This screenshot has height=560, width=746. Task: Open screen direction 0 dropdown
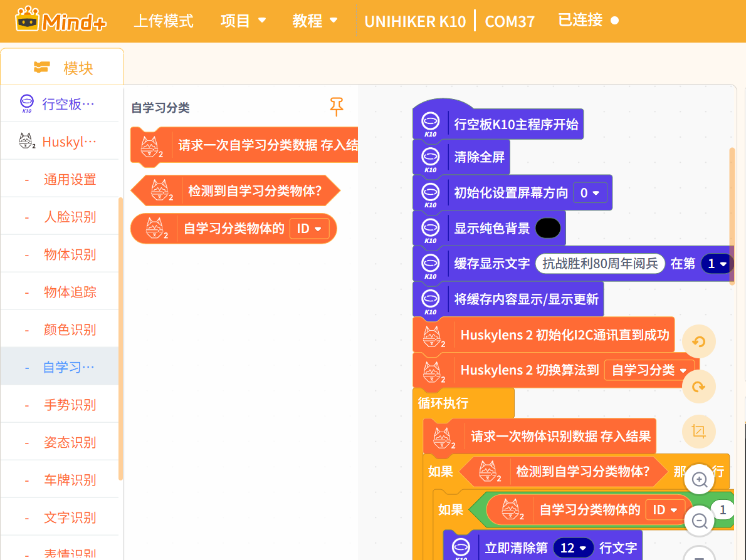[590, 193]
